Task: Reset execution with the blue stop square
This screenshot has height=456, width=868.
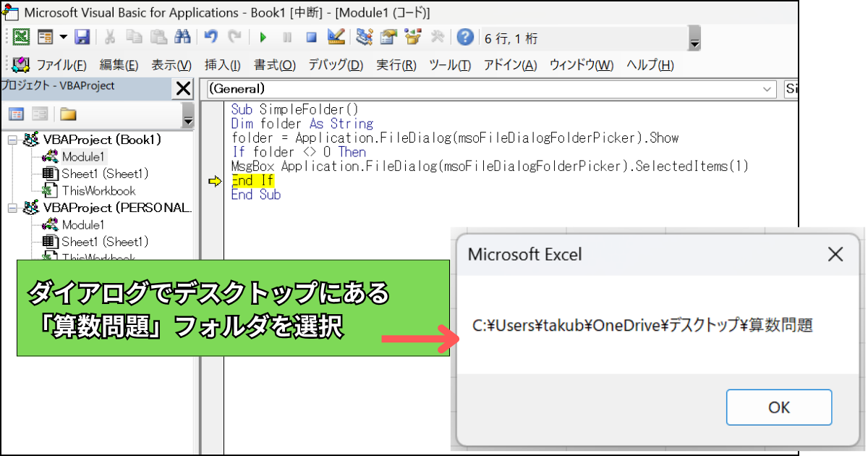Action: [x=311, y=37]
